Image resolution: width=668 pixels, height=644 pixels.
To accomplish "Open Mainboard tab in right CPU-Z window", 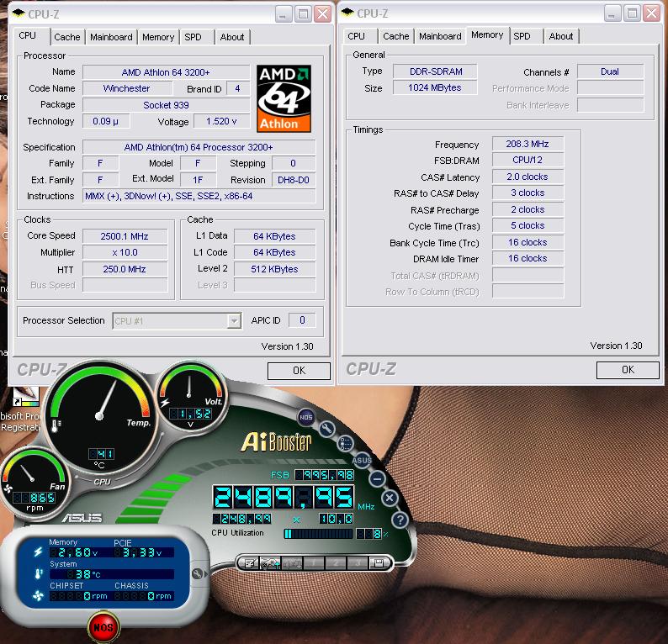I will click(x=440, y=36).
